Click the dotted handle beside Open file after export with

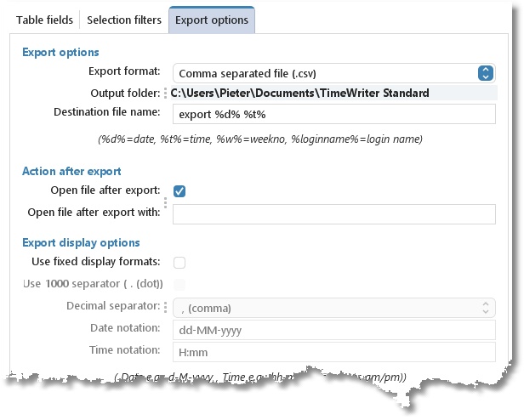pyautogui.click(x=165, y=202)
